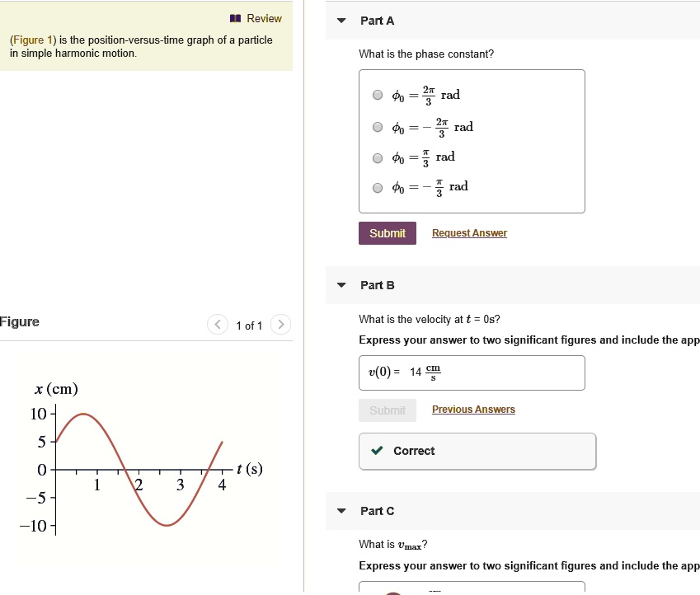This screenshot has height=595, width=700.
Task: Click the Review label text
Action: pos(266,18)
